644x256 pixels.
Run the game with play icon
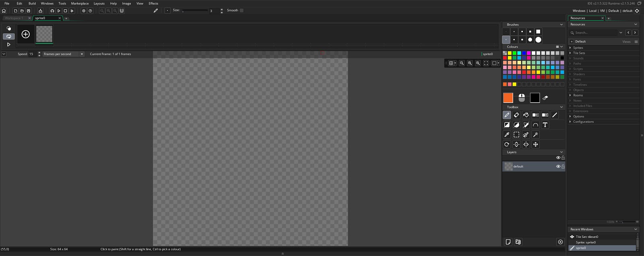pos(59,11)
